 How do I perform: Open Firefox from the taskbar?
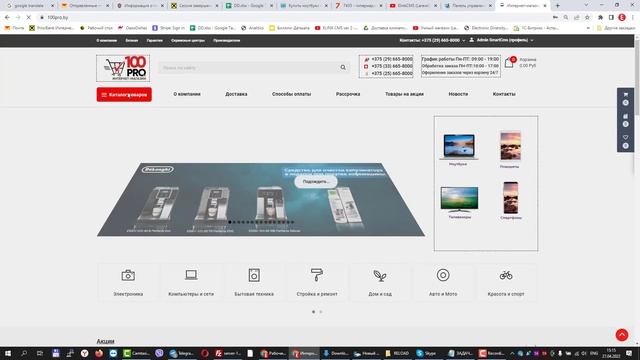coord(99,353)
